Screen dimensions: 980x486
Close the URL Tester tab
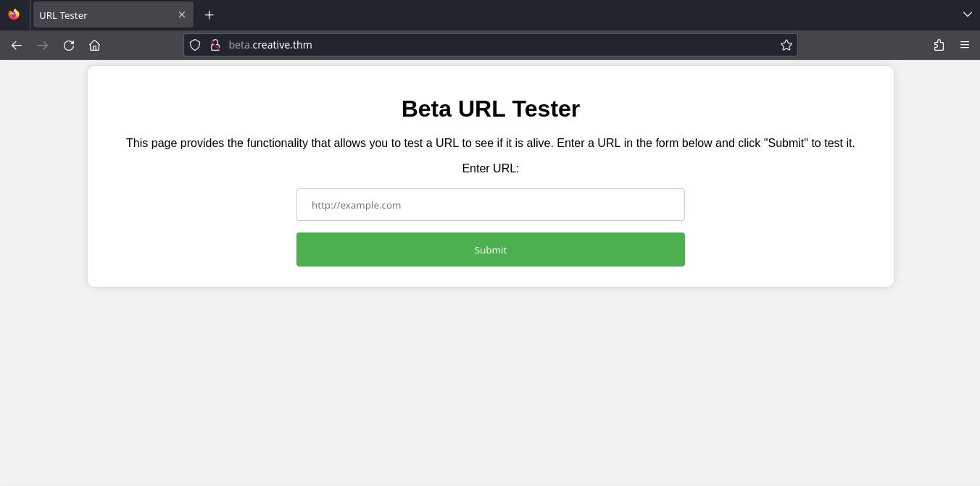click(x=182, y=14)
